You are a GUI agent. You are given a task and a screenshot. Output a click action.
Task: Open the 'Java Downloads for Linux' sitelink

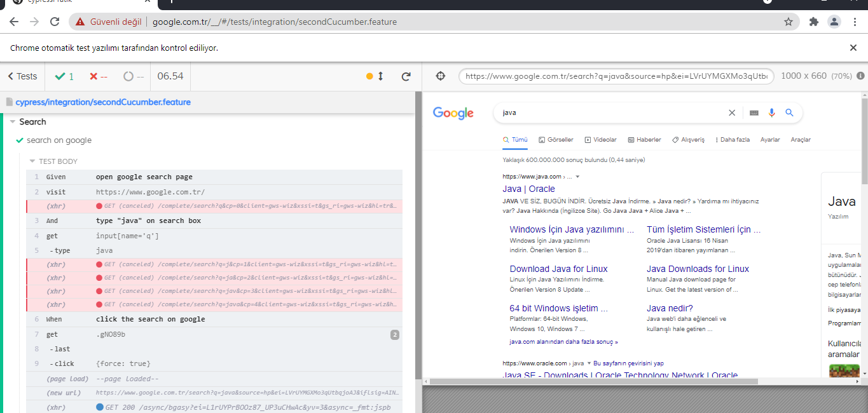[698, 269]
